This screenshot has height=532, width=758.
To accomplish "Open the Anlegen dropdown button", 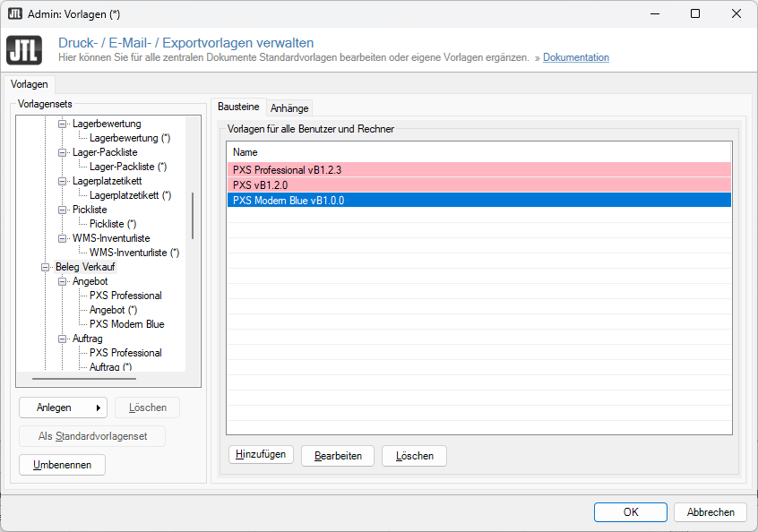I will coord(63,408).
